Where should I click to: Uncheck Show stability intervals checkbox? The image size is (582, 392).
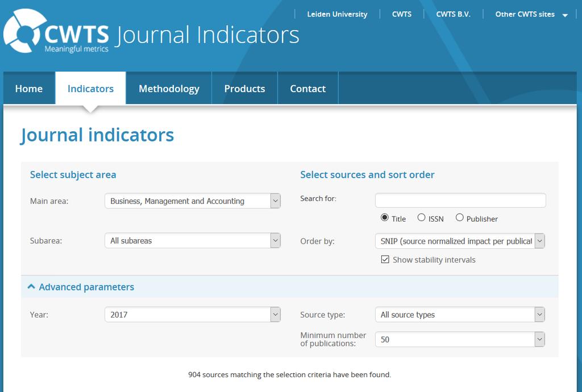[385, 259]
